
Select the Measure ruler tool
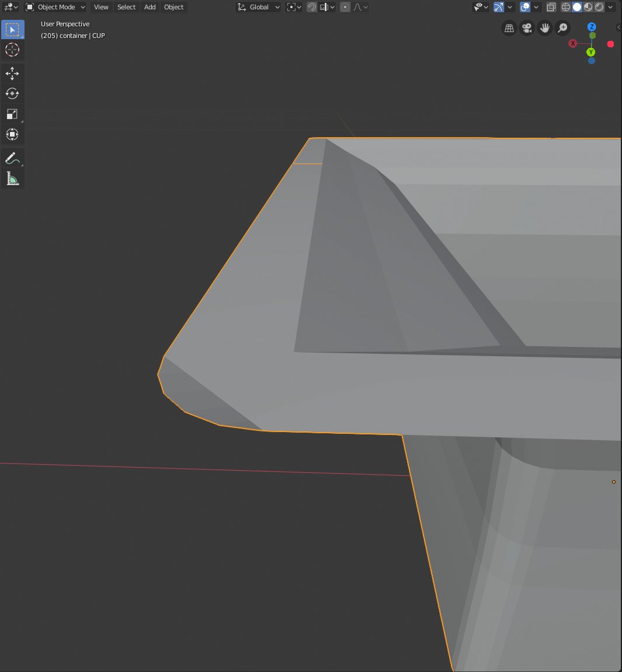point(12,179)
